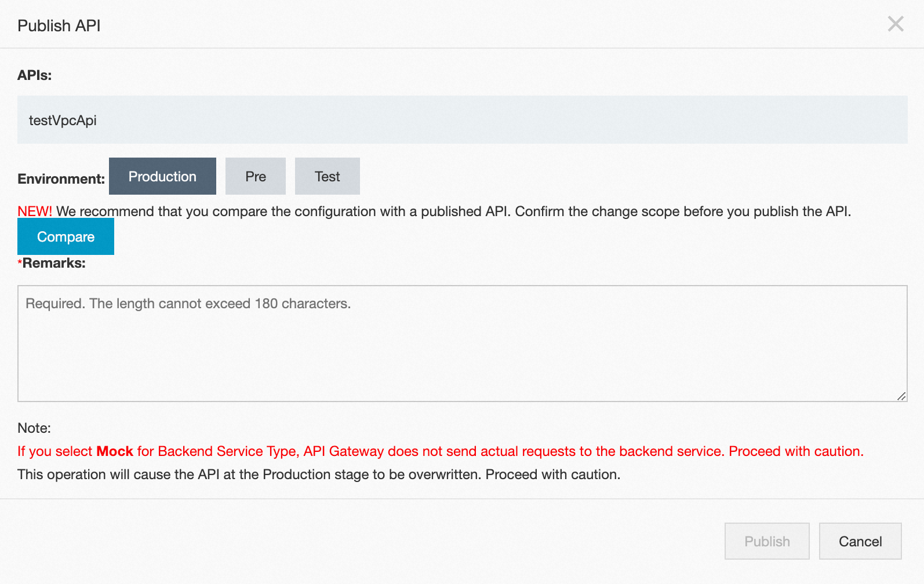This screenshot has height=584, width=924.
Task: Click the bold "Mock" word in the note
Action: tap(115, 451)
